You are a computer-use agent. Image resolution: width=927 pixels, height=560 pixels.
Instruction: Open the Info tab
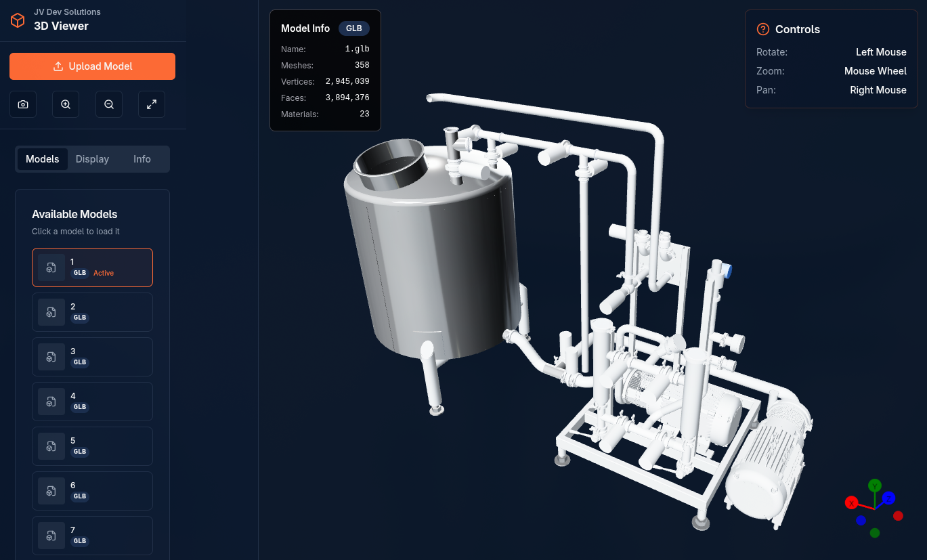pyautogui.click(x=142, y=159)
